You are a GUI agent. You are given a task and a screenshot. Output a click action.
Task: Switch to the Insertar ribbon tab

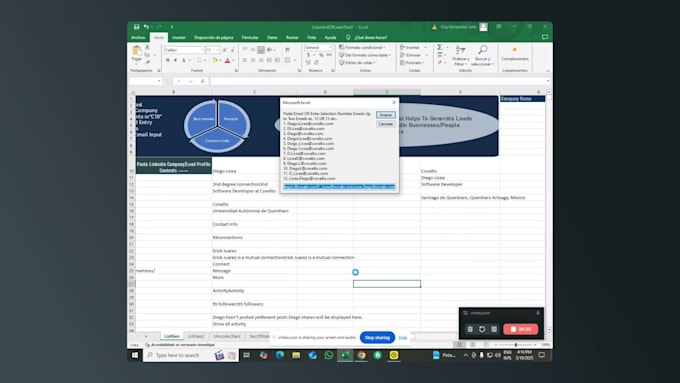(179, 38)
